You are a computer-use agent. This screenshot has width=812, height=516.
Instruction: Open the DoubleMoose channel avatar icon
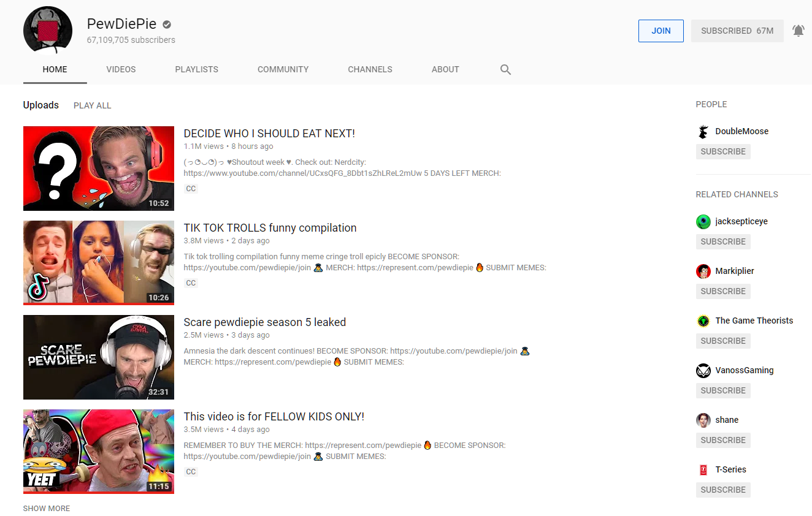703,131
